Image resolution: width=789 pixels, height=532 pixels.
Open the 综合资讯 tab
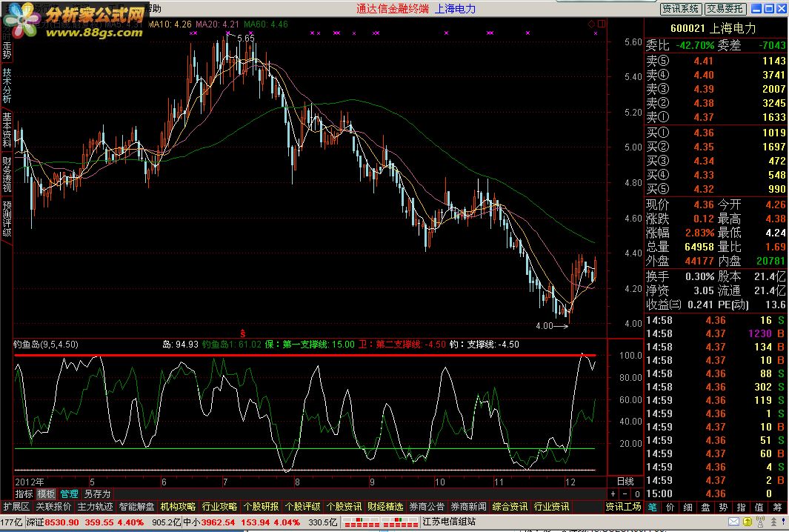510,507
